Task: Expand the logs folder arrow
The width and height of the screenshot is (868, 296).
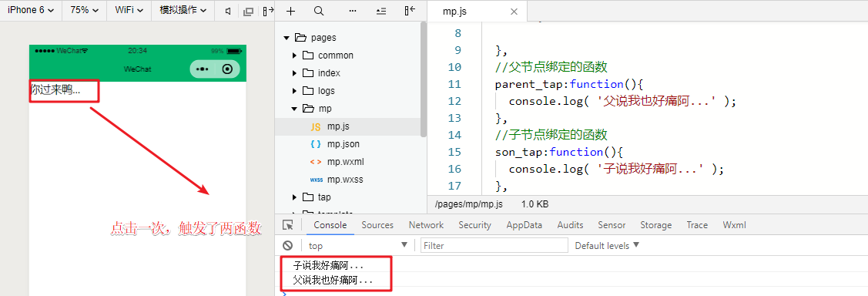Action: pyautogui.click(x=295, y=91)
